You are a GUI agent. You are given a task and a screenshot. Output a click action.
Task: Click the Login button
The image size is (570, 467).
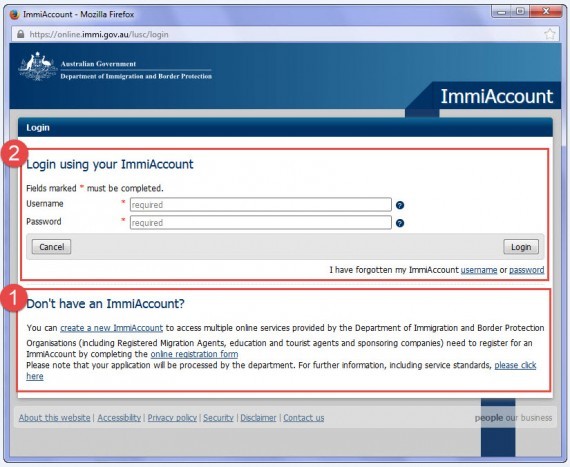[x=521, y=247]
